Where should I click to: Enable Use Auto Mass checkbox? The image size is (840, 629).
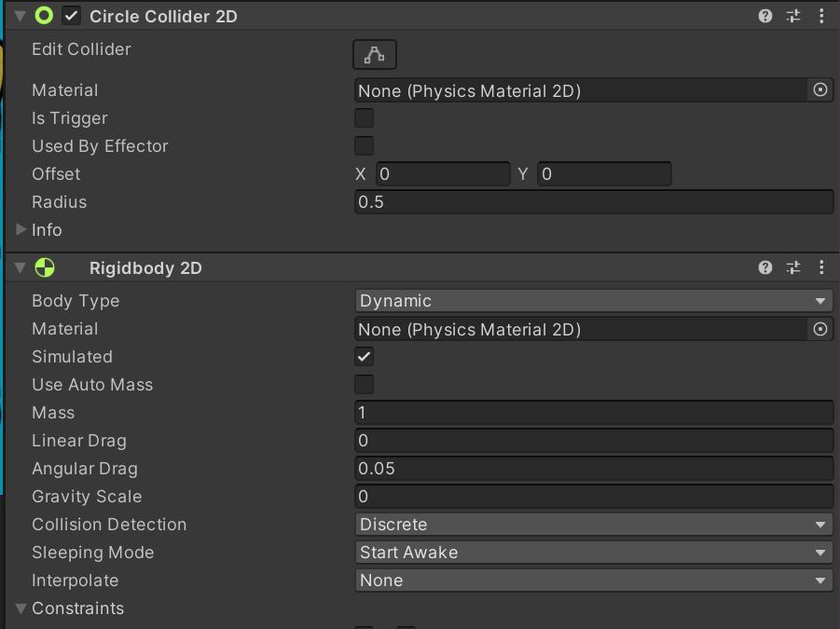[365, 385]
